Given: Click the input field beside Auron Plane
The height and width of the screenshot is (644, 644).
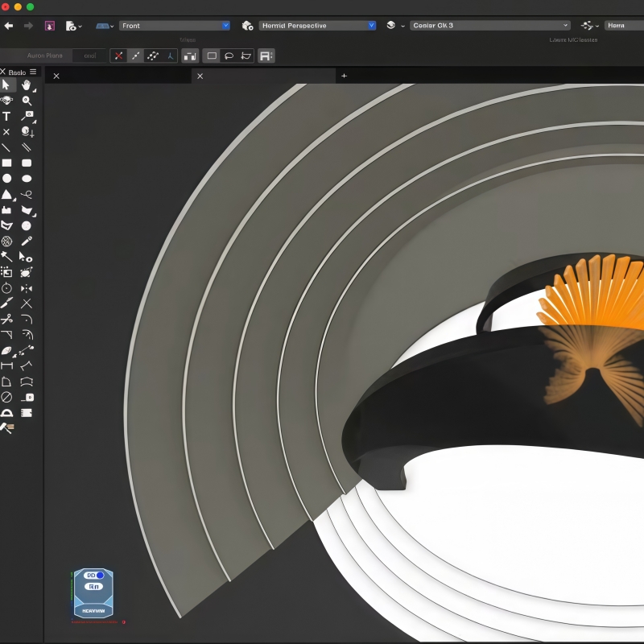Looking at the screenshot, I should 89,56.
